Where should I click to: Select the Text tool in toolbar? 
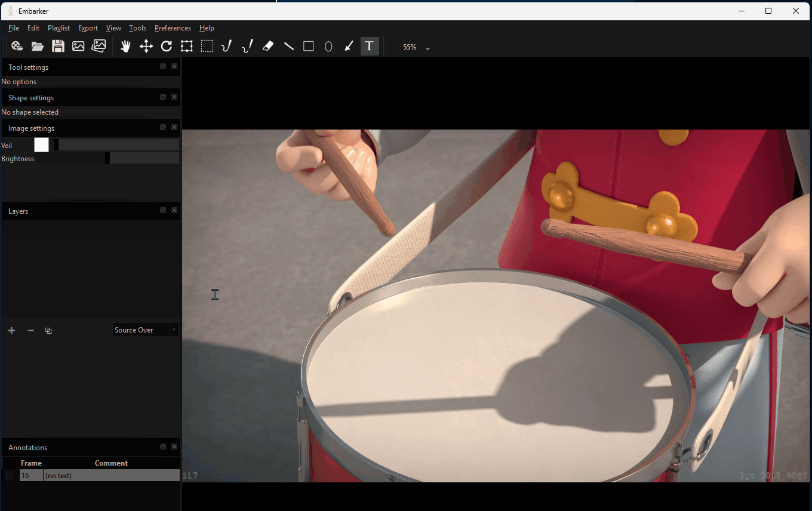(x=370, y=47)
